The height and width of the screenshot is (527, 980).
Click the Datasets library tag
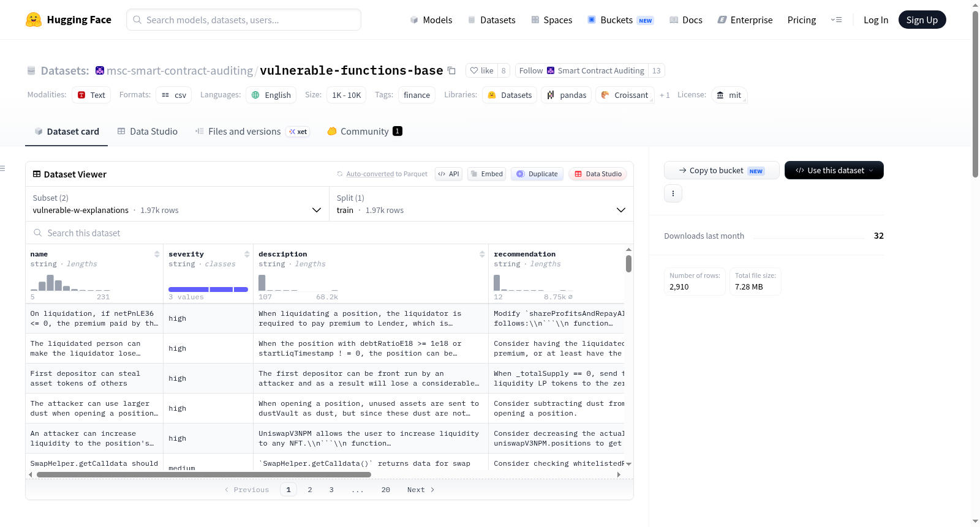pos(510,95)
